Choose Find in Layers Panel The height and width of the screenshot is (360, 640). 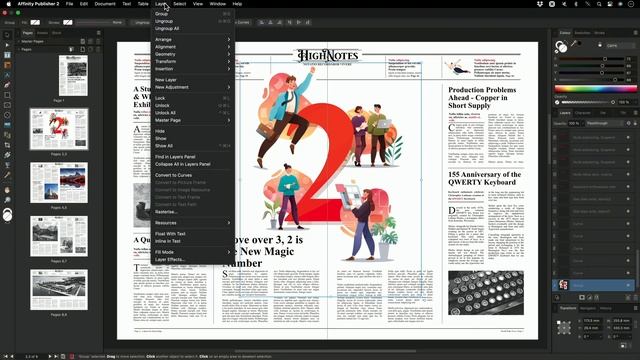(x=192, y=157)
